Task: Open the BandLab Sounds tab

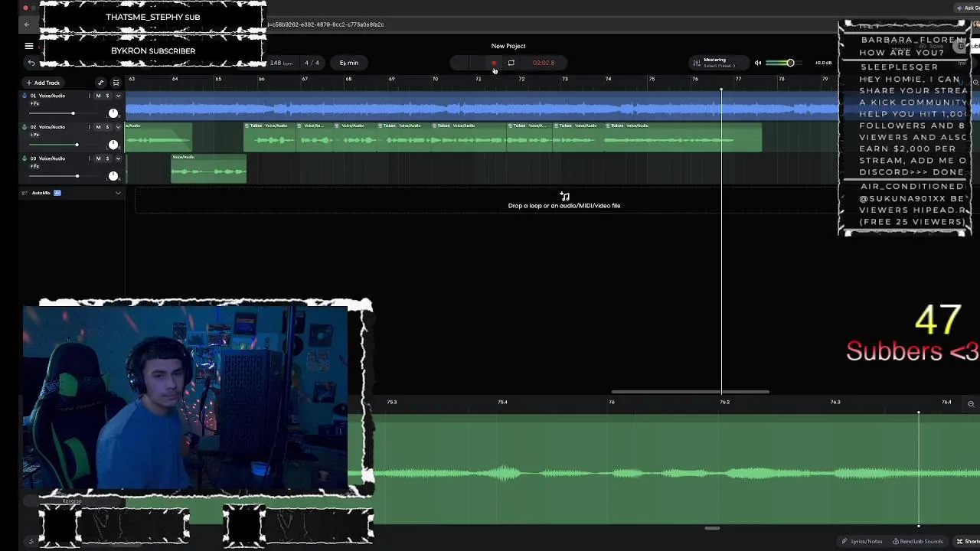Action: pos(918,541)
